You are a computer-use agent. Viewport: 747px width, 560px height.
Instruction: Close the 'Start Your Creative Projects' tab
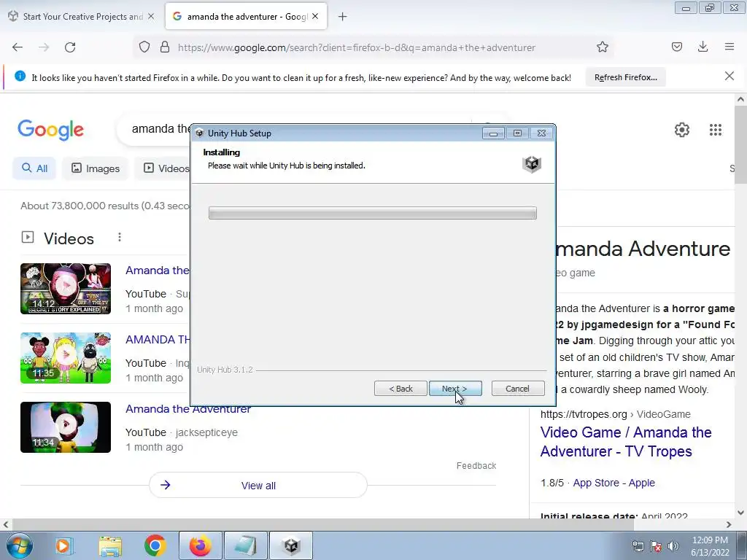[151, 16]
